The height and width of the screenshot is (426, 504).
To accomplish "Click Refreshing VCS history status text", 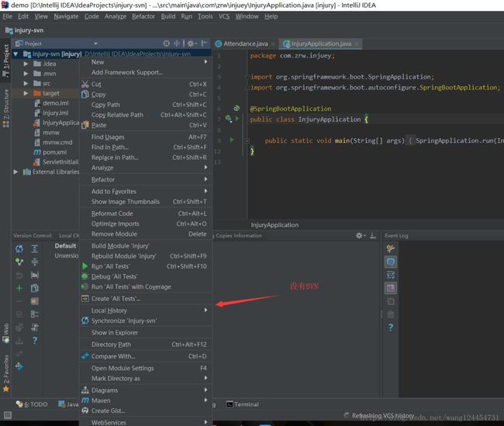I will click(383, 416).
